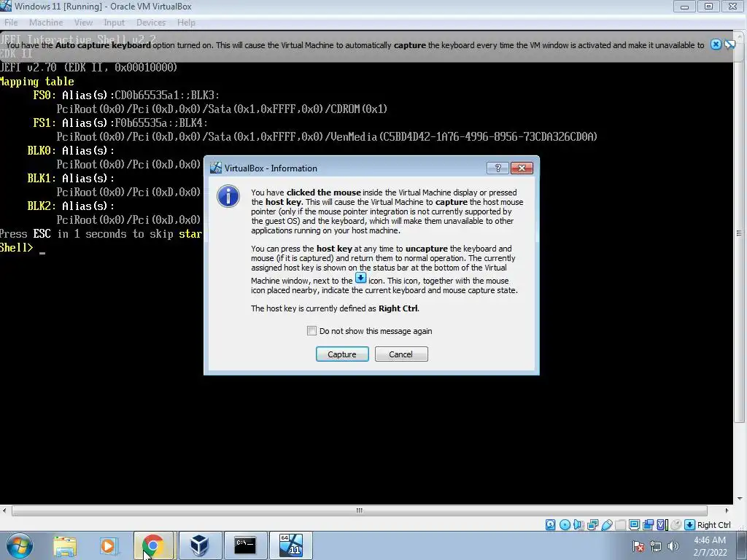747x560 pixels.
Task: Click the vertical scrollbar down arrow
Action: point(739,499)
